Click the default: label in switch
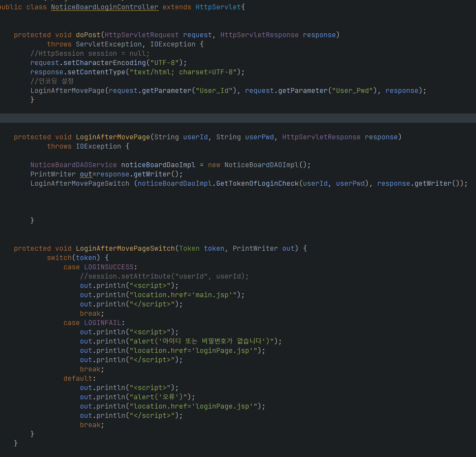 coord(80,378)
